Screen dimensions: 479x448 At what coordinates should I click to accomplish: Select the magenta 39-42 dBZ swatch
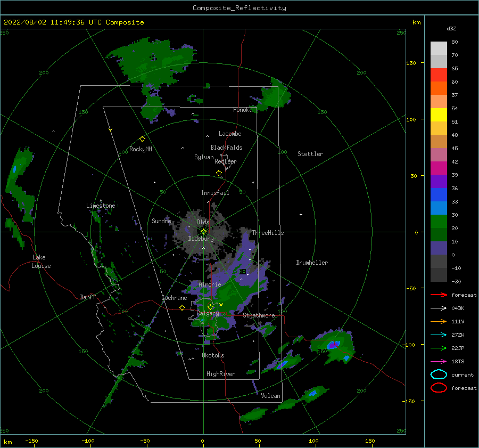439,168
